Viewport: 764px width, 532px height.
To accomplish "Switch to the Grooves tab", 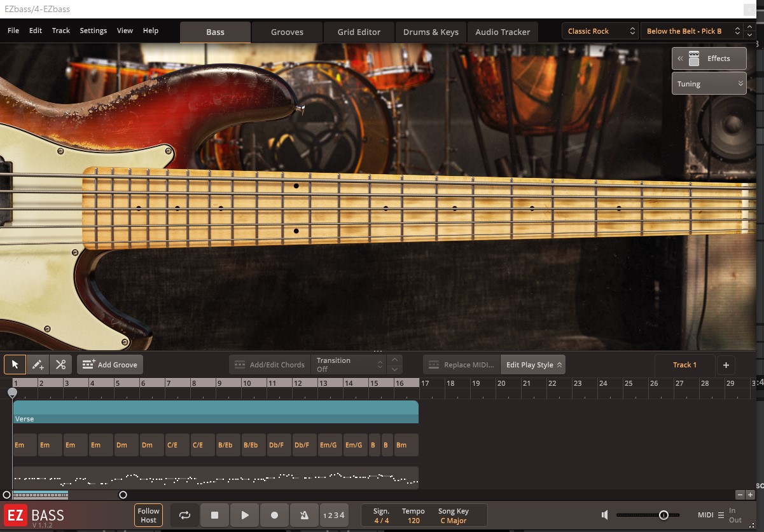I will (x=287, y=32).
